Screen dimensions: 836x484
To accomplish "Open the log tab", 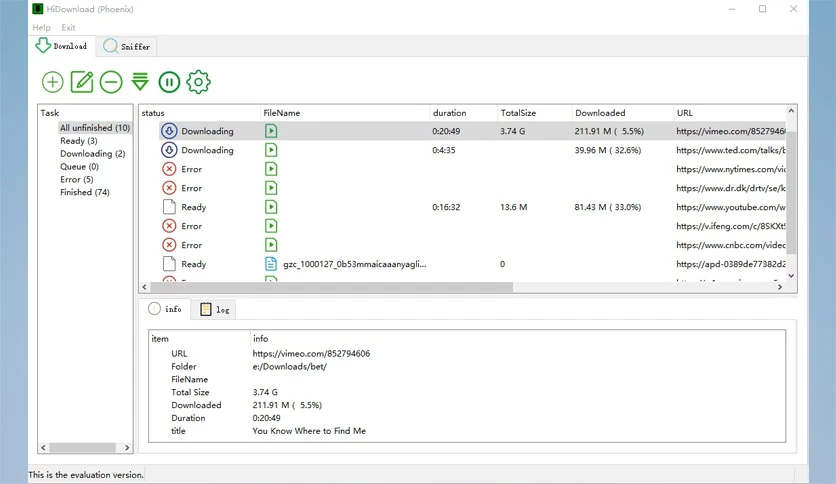I will [214, 310].
